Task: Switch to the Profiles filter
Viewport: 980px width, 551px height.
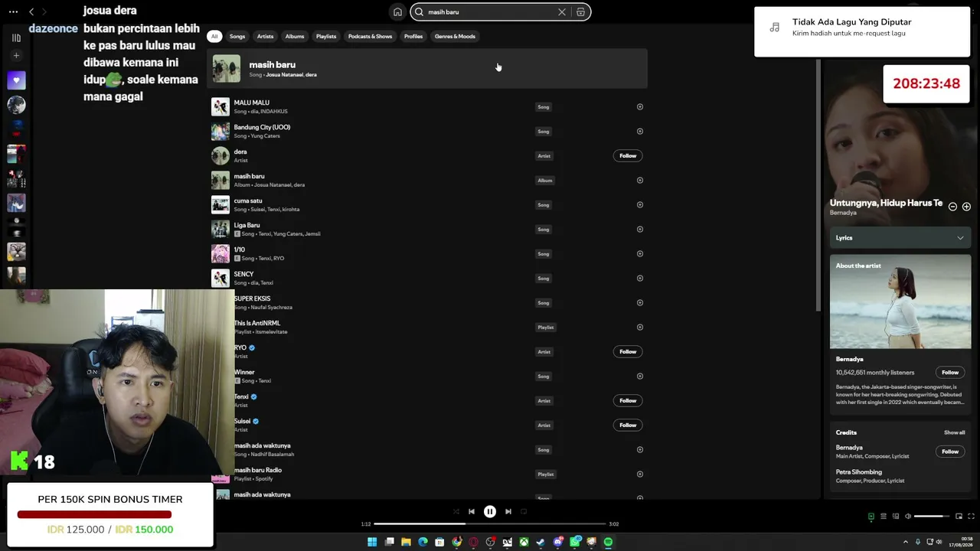Action: point(413,36)
